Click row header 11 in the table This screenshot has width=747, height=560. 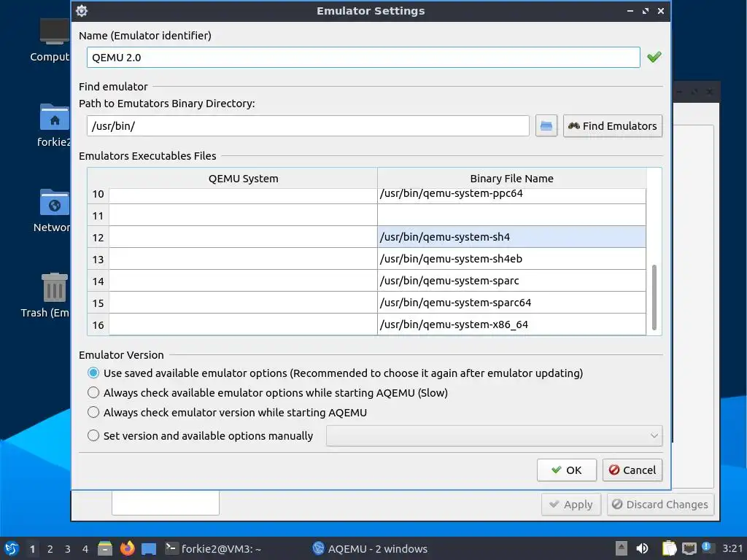coord(98,216)
